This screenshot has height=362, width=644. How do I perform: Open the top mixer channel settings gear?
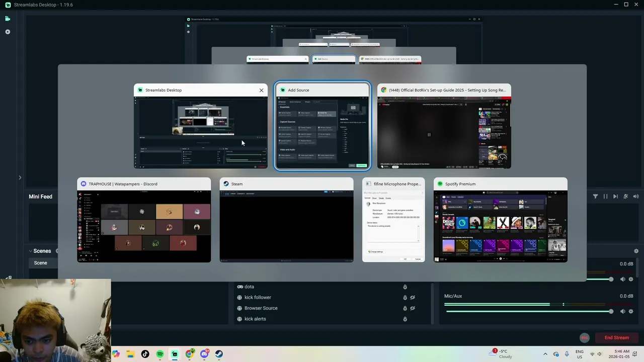tap(631, 279)
